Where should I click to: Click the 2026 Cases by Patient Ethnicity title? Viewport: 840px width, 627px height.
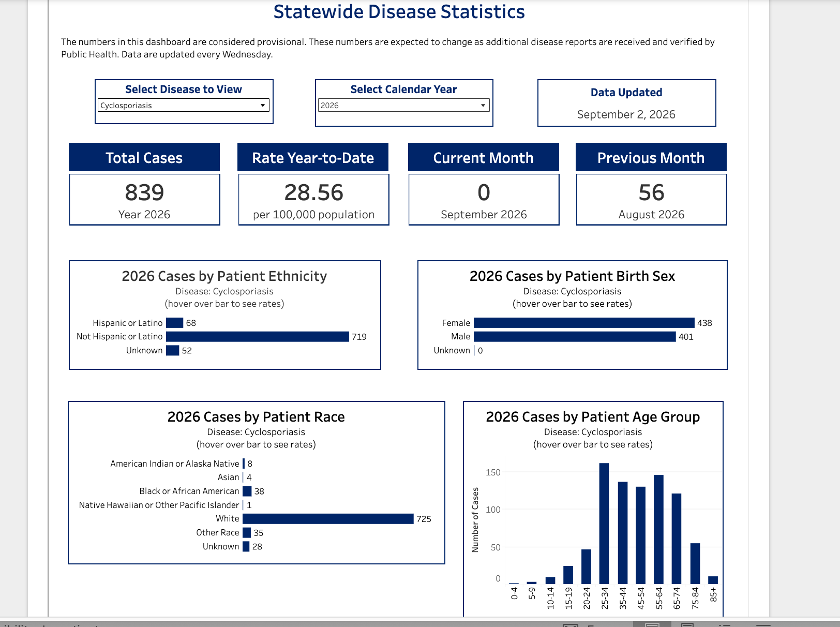point(224,276)
